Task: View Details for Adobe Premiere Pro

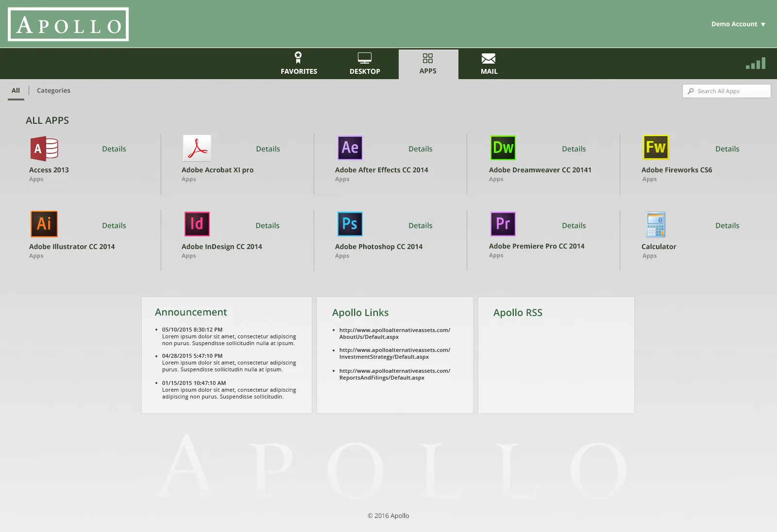Action: (x=574, y=226)
